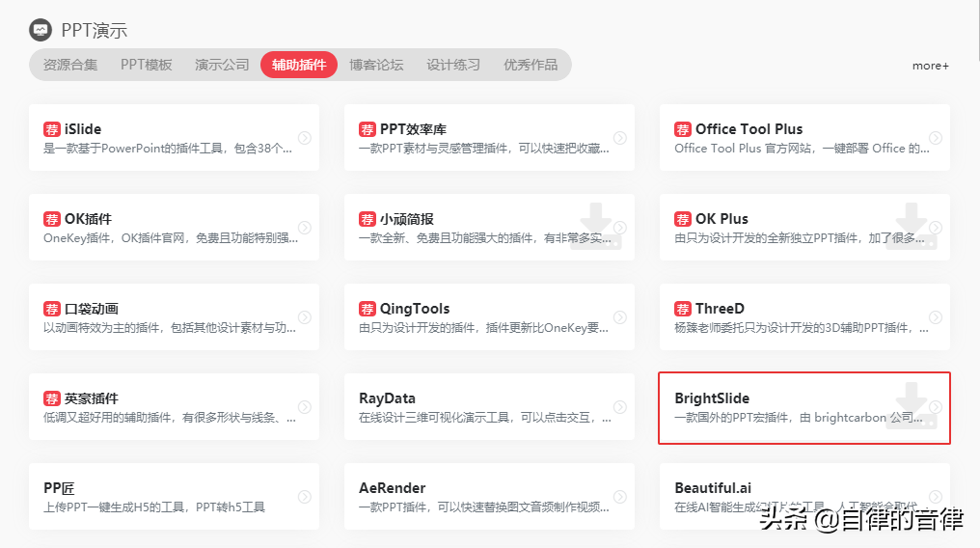Switch to the PPT模板 tab
This screenshot has width=980, height=548.
pyautogui.click(x=147, y=65)
